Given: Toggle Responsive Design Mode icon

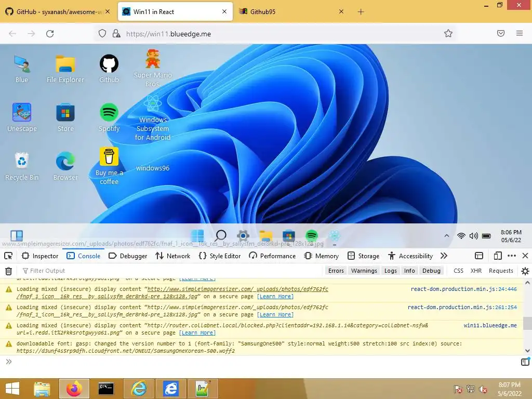Looking at the screenshot, I should pyautogui.click(x=498, y=256).
